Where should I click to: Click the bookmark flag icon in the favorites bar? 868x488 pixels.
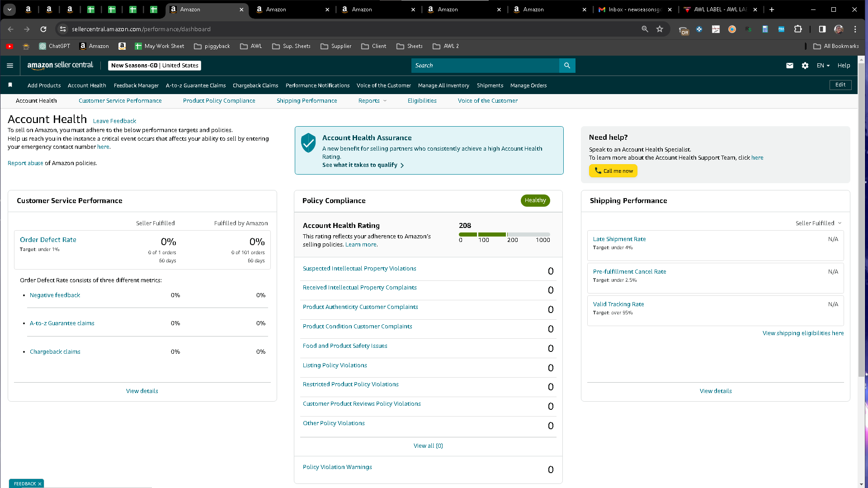10,85
